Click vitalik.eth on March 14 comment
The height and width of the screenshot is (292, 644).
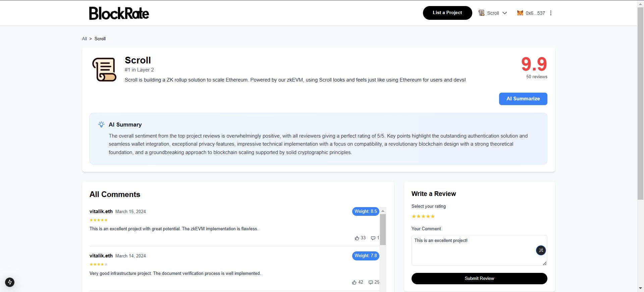tap(101, 256)
